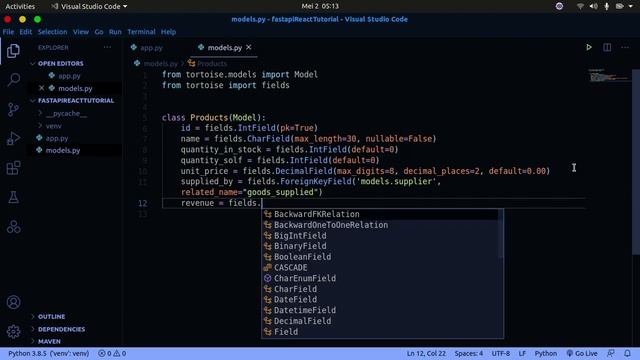Collapse the Open Editors section
This screenshot has width=640, height=360.
click(60, 64)
